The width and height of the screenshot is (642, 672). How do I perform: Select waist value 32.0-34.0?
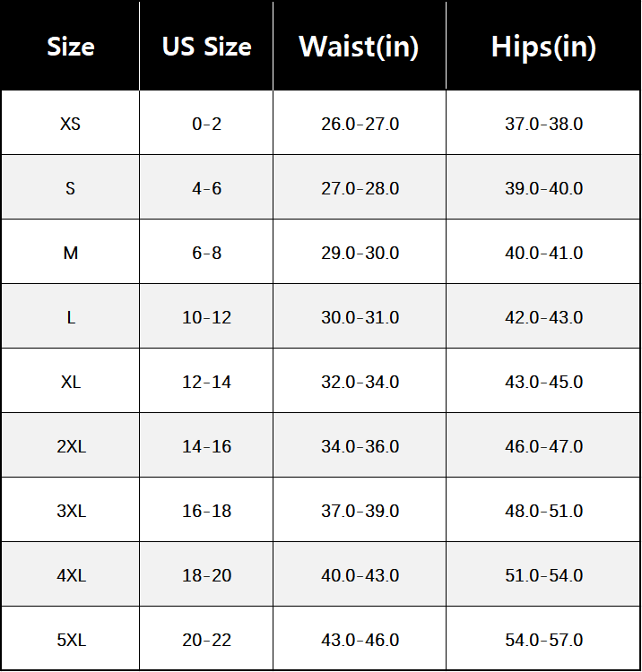click(360, 382)
